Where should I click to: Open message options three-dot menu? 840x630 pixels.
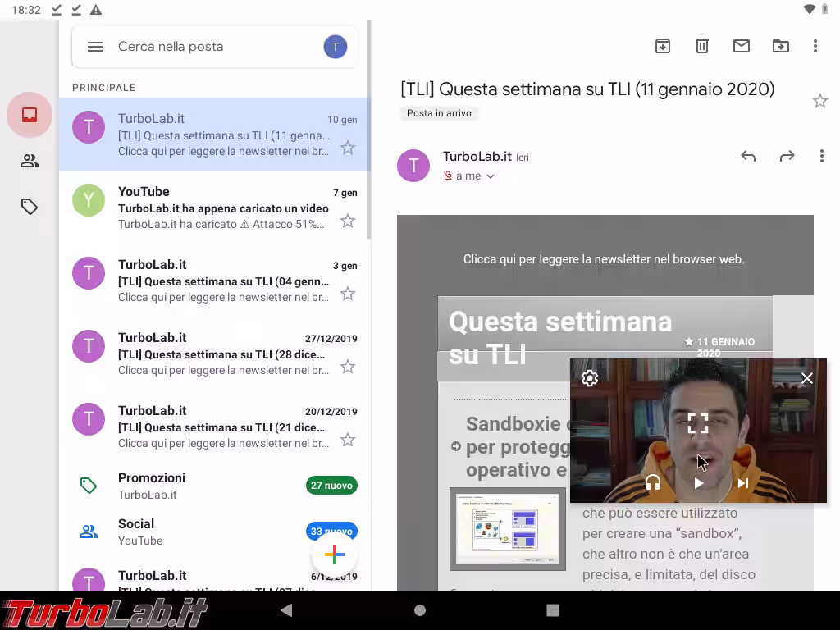[x=821, y=156]
